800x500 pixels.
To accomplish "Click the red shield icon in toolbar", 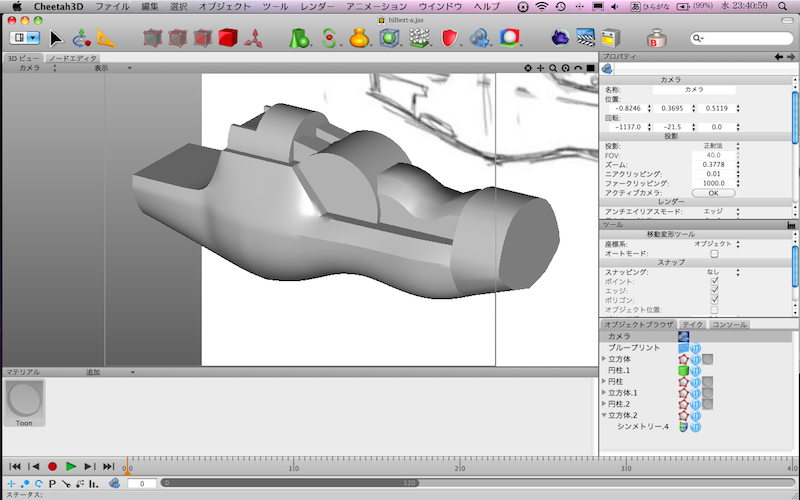I will (450, 39).
